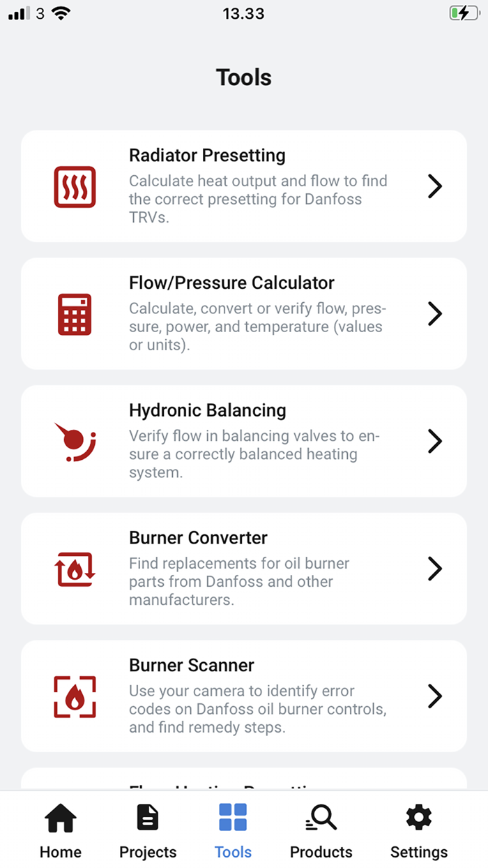Expand the Burner Converter card chevron

[434, 568]
